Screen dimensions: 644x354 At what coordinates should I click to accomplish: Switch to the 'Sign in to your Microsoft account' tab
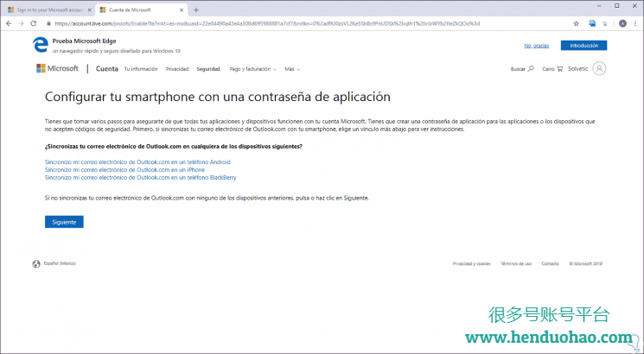[x=49, y=9]
